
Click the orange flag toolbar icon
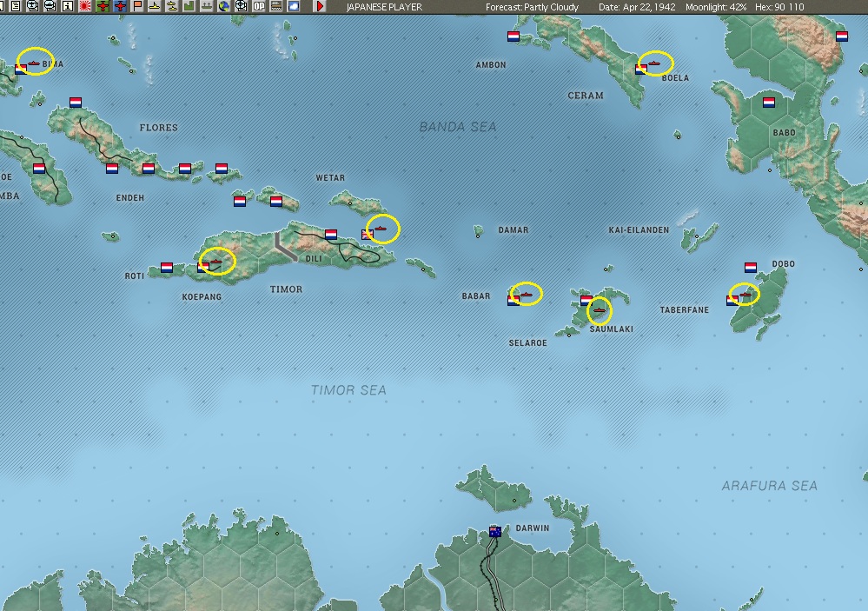tap(137, 6)
